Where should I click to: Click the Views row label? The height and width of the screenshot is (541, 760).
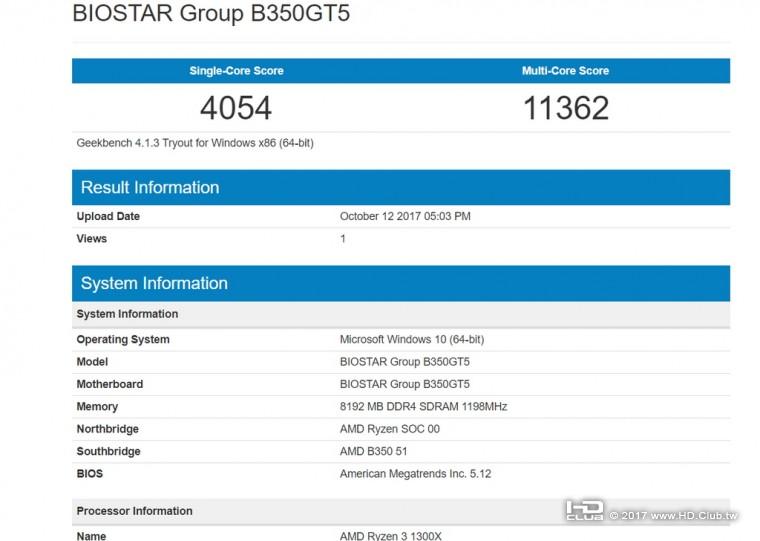click(91, 239)
